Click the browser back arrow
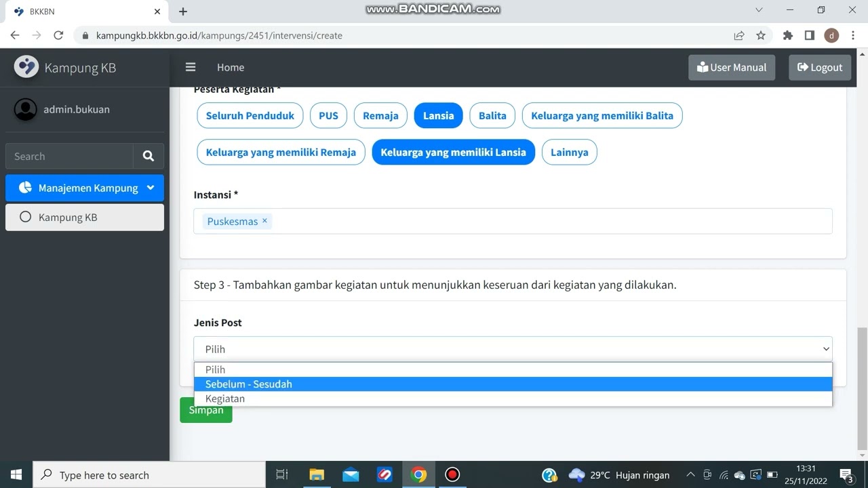This screenshot has height=488, width=868. [15, 35]
